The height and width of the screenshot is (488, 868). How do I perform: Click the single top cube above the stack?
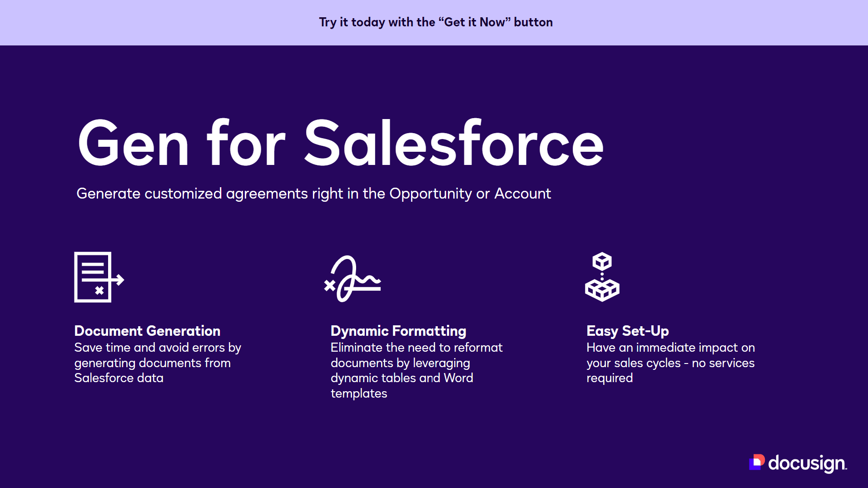pyautogui.click(x=602, y=261)
